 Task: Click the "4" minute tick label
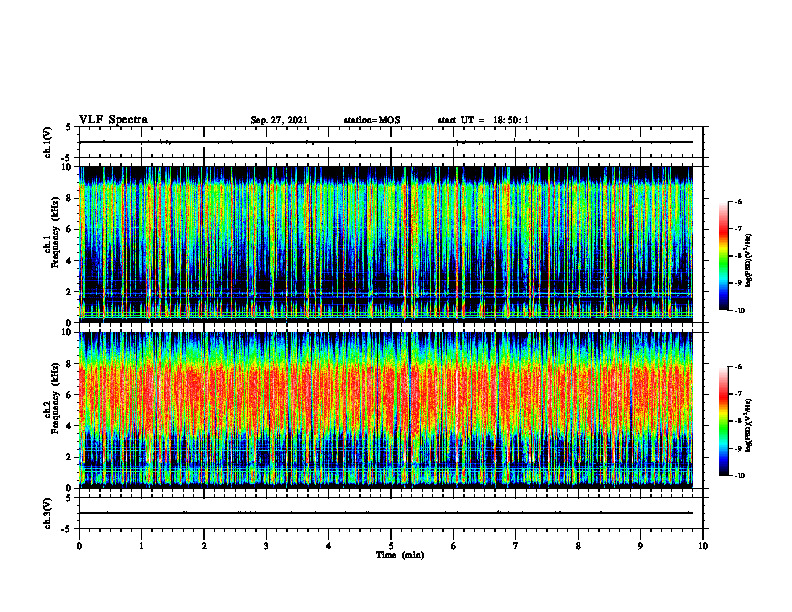(x=329, y=546)
